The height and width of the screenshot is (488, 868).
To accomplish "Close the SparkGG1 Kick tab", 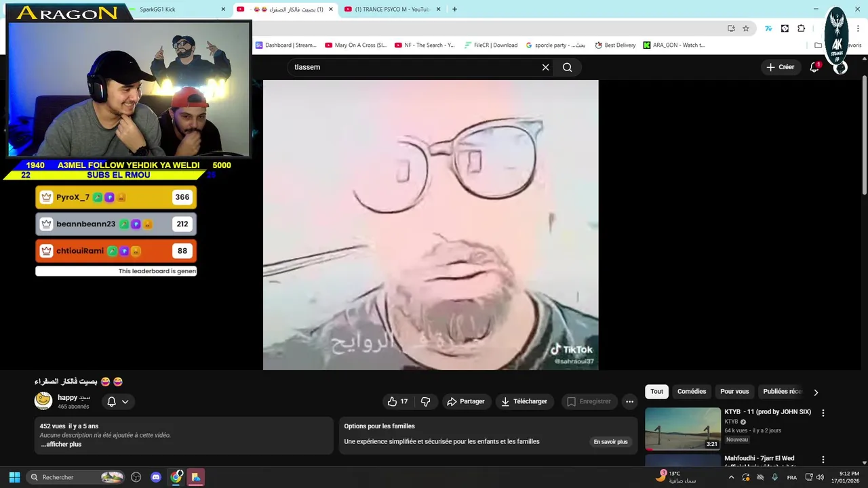I will [223, 9].
